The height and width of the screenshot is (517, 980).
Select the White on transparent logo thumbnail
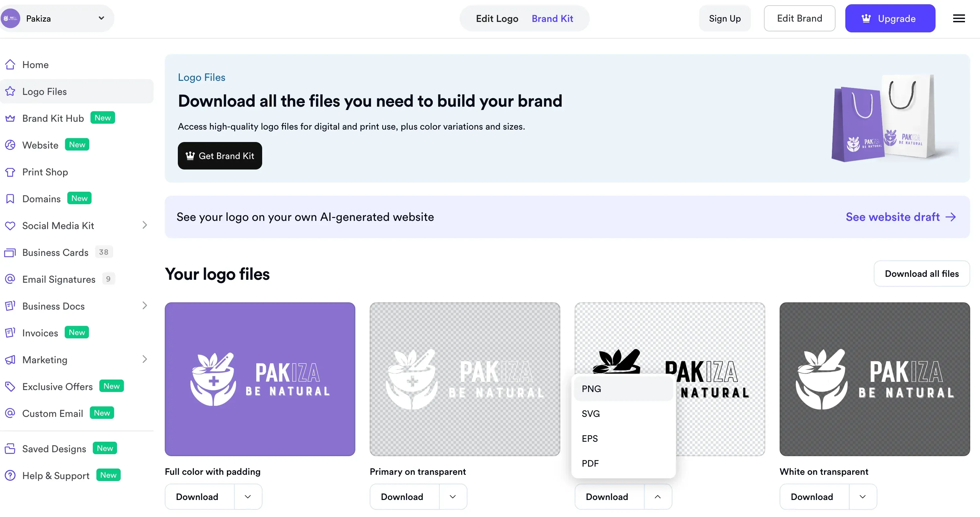(x=874, y=379)
